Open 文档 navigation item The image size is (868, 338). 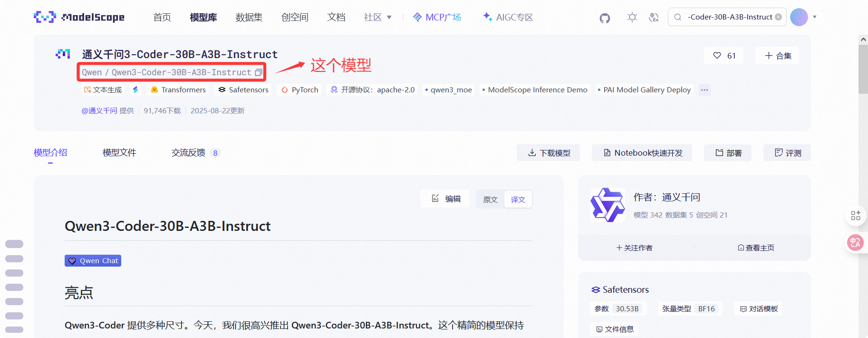click(336, 17)
